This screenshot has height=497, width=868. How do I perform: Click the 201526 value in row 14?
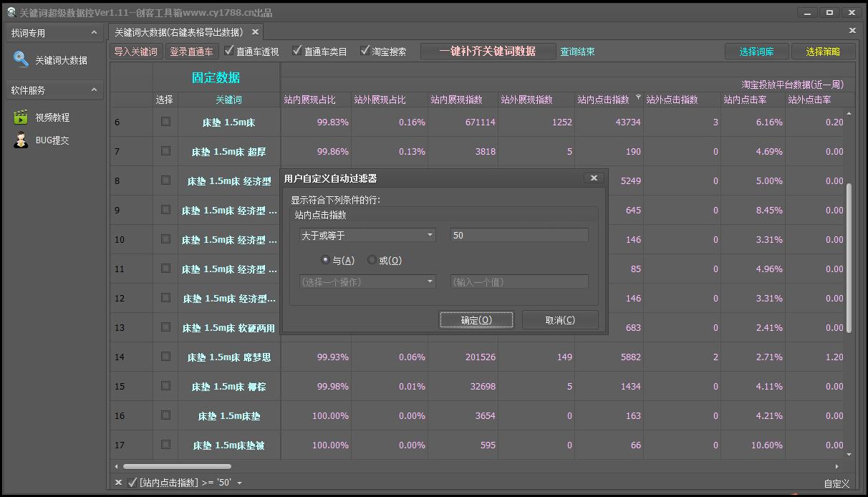[x=480, y=357]
